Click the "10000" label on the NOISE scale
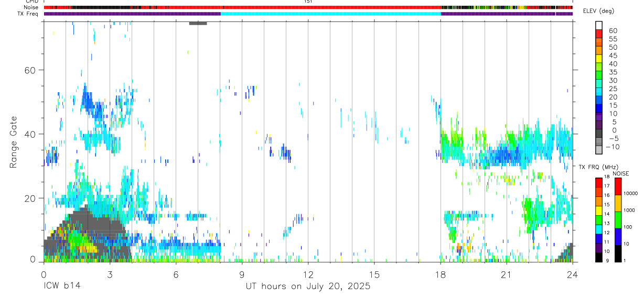This screenshot has height=297, width=644. (x=631, y=193)
